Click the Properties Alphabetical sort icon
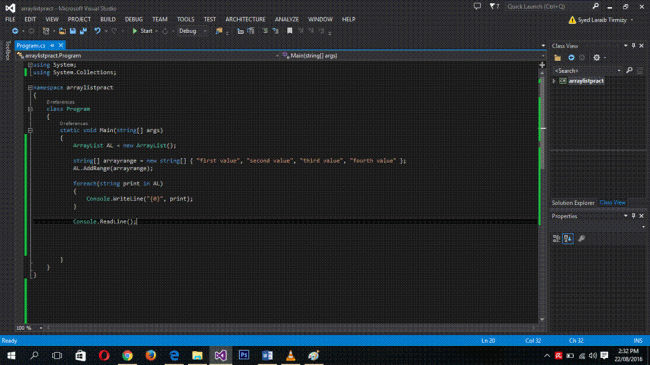650x365 pixels. click(x=568, y=238)
